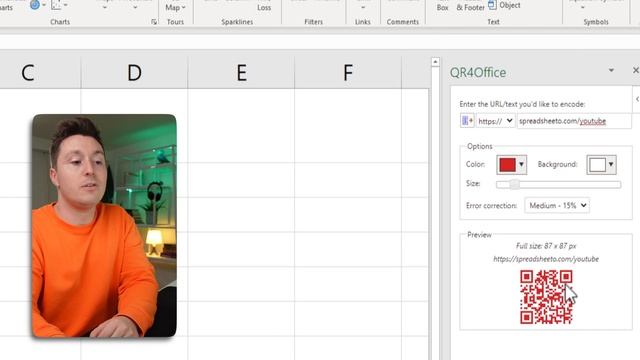Screen dimensions: 640x360
Task: Click the 'https://spreadsheeto.com/youtube' preview text
Action: [x=546, y=259]
